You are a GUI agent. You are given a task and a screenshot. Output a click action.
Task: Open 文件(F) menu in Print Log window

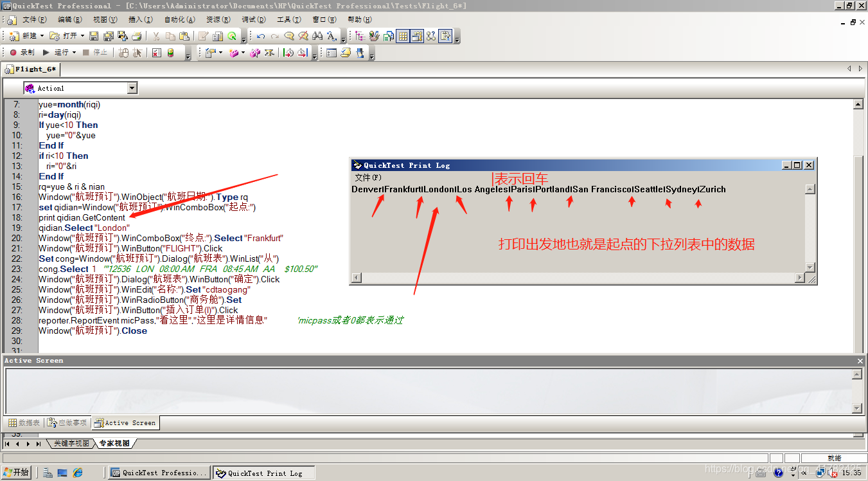tap(368, 177)
